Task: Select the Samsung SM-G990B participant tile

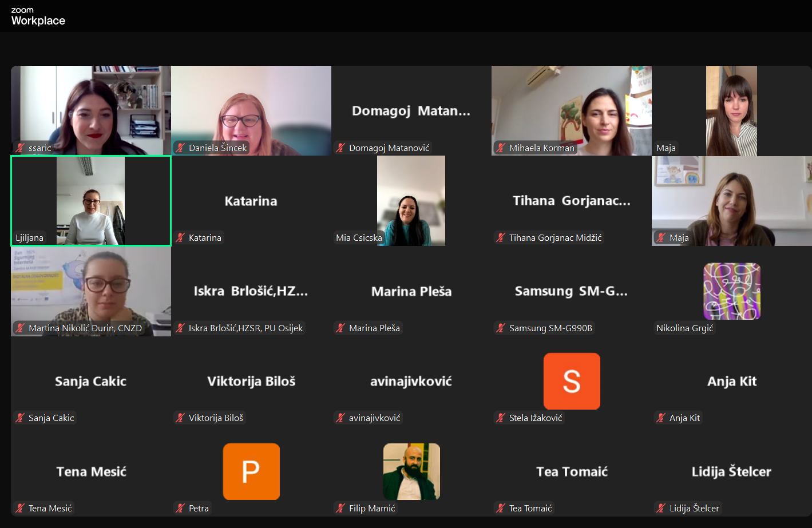Action: (x=572, y=291)
